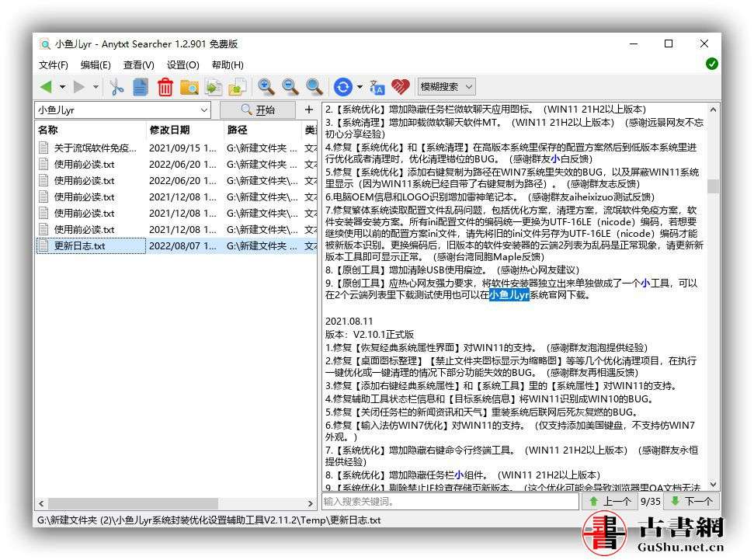Click the translate language icon
Viewport: 754px width, 560px height.
(377, 87)
